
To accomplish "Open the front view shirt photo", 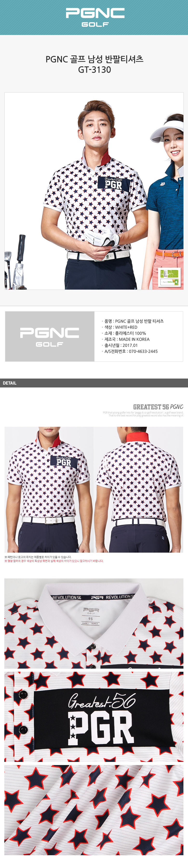I will click(x=49, y=489).
